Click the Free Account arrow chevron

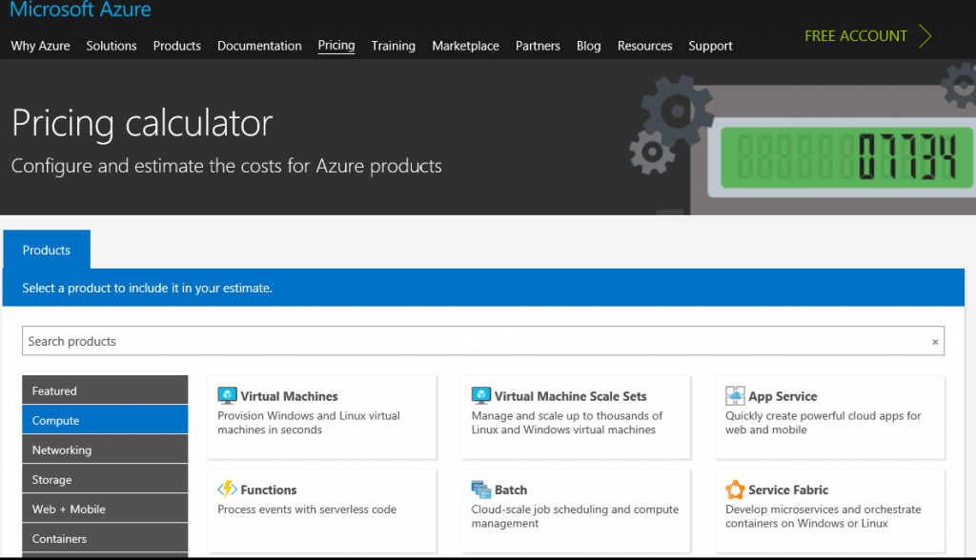pos(925,36)
